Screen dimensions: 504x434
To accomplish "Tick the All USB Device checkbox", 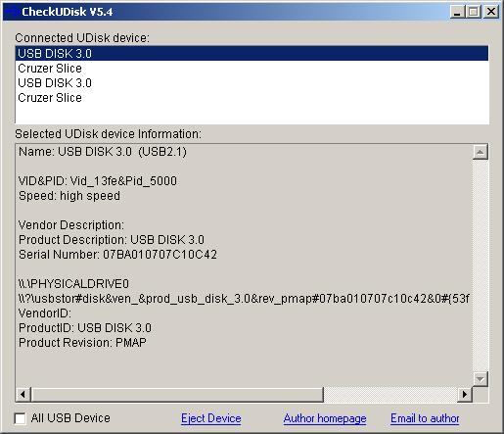I will click(21, 418).
